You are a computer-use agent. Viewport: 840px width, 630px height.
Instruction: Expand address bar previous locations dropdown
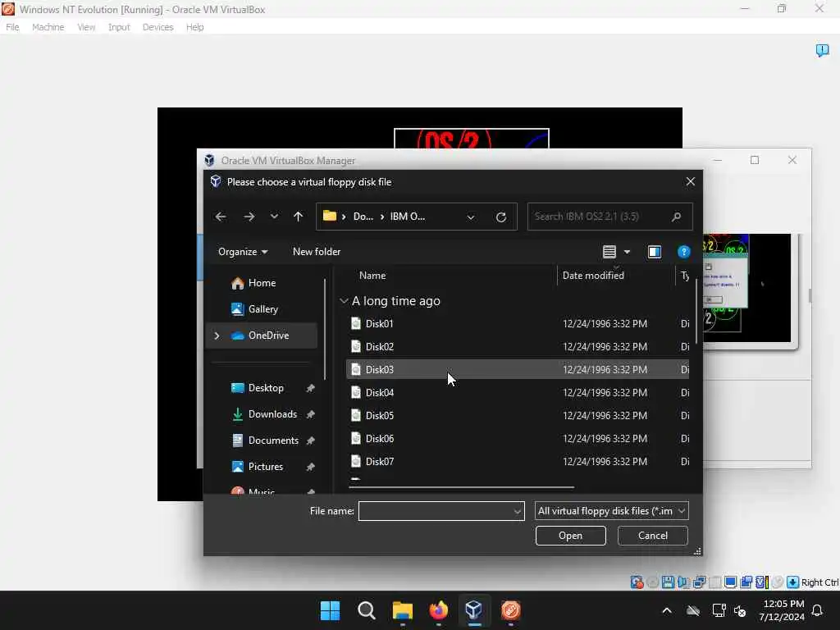click(x=470, y=217)
